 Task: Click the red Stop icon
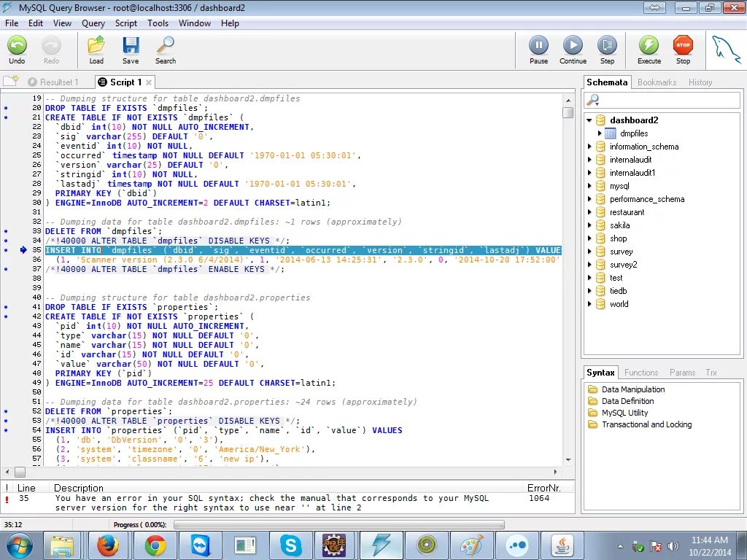coord(683,46)
